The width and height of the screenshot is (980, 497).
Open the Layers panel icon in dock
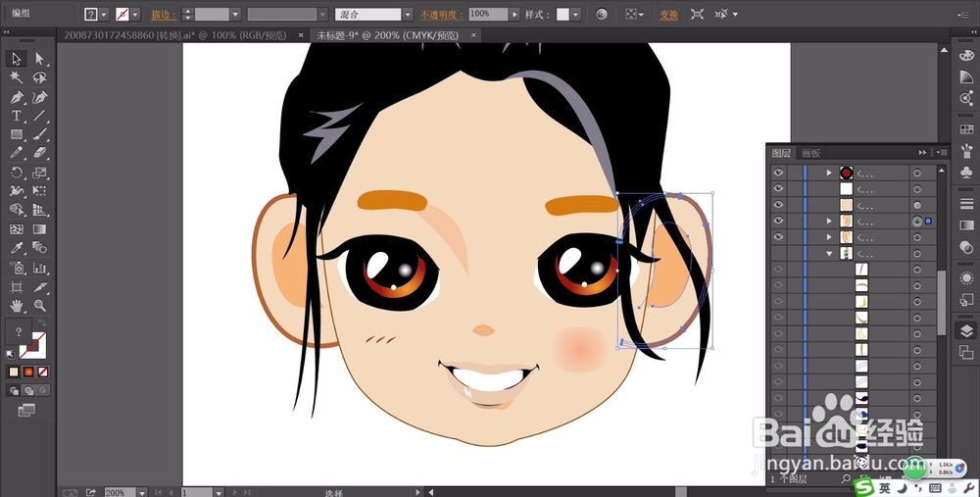pyautogui.click(x=966, y=331)
